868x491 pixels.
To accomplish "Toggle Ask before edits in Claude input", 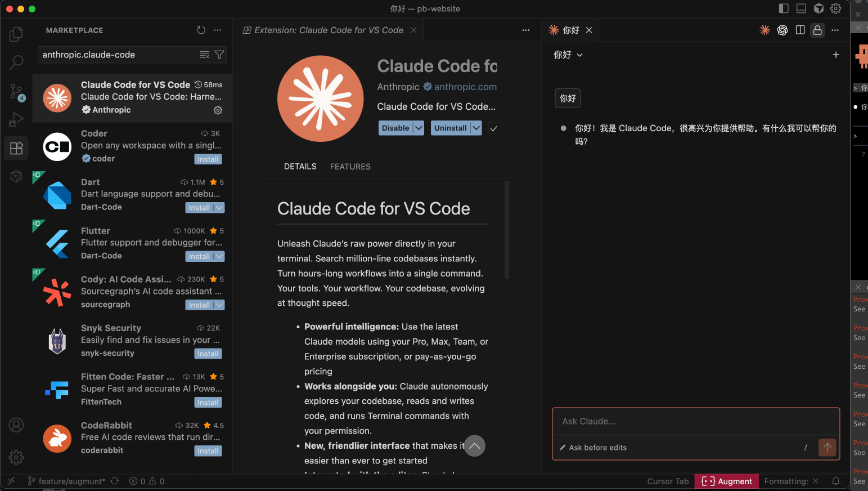I will [593, 447].
